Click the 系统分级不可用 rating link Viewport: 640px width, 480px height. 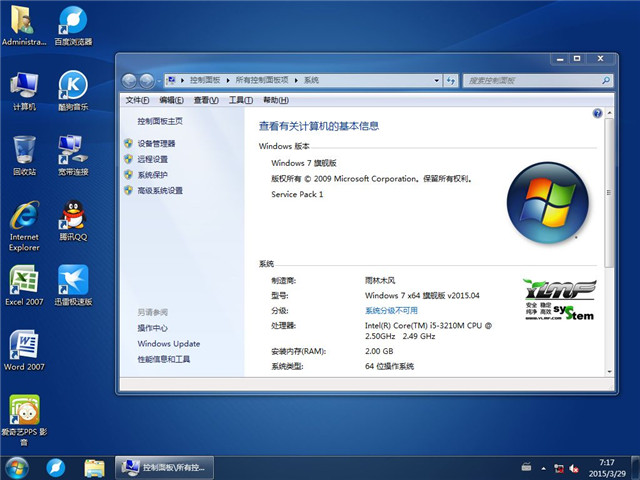391,311
